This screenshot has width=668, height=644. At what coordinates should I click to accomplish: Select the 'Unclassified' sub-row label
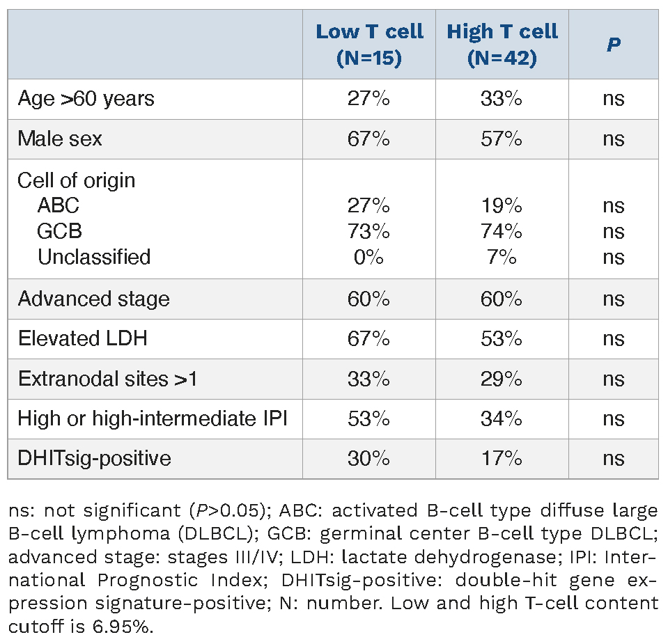[x=94, y=257]
